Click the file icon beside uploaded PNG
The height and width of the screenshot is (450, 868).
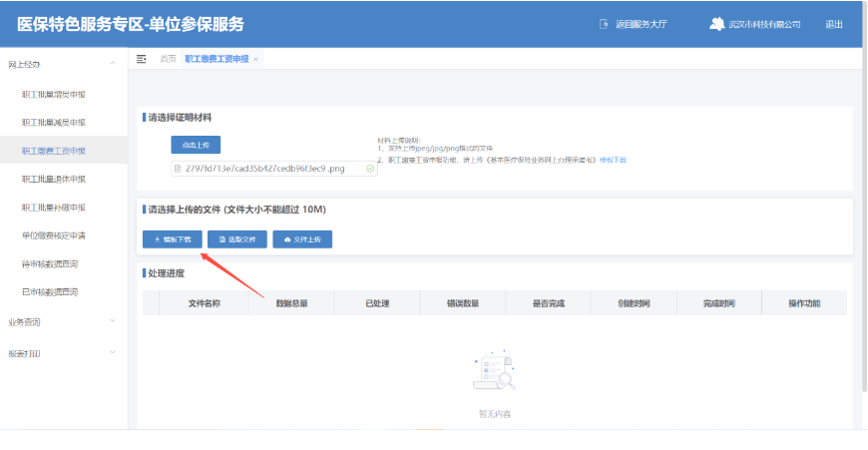click(178, 169)
